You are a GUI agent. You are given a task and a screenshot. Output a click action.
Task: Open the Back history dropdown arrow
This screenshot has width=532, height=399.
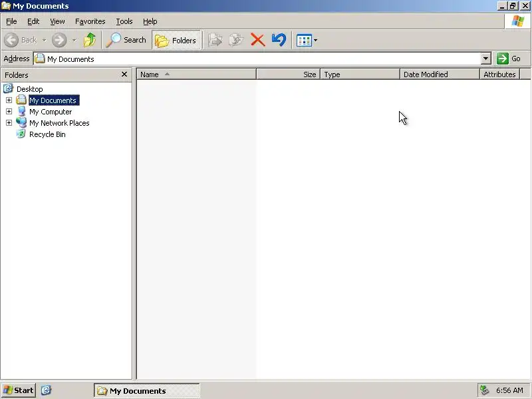pyautogui.click(x=44, y=41)
